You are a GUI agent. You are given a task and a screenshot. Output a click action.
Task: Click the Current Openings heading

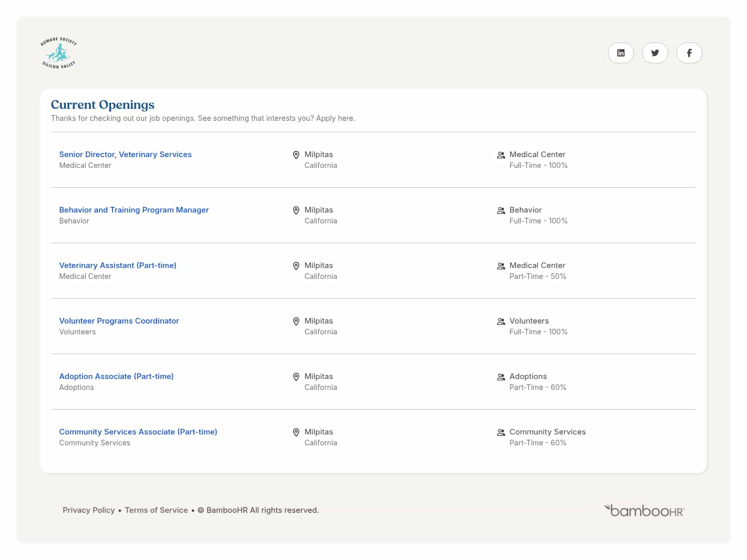coord(103,105)
